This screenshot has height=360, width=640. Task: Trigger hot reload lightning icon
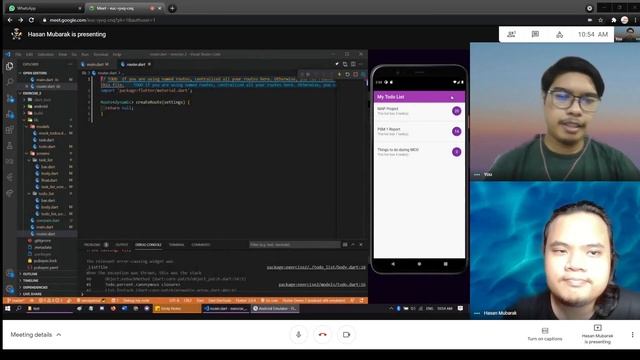tap(339, 75)
